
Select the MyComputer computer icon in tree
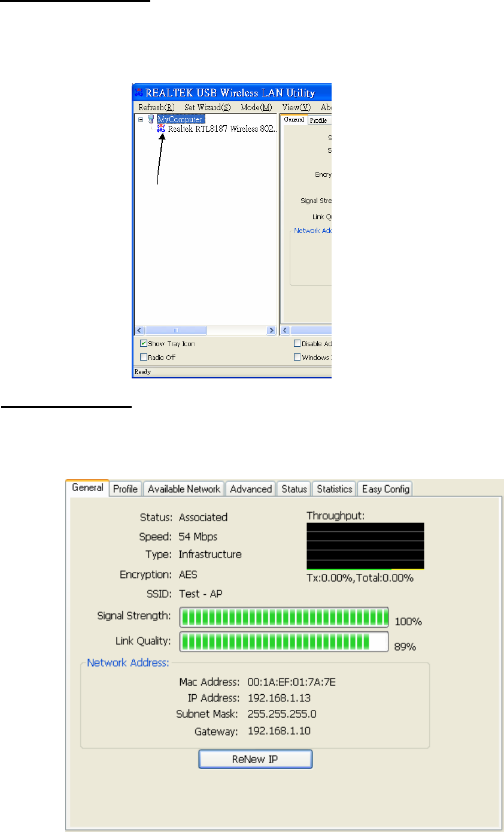[151, 119]
